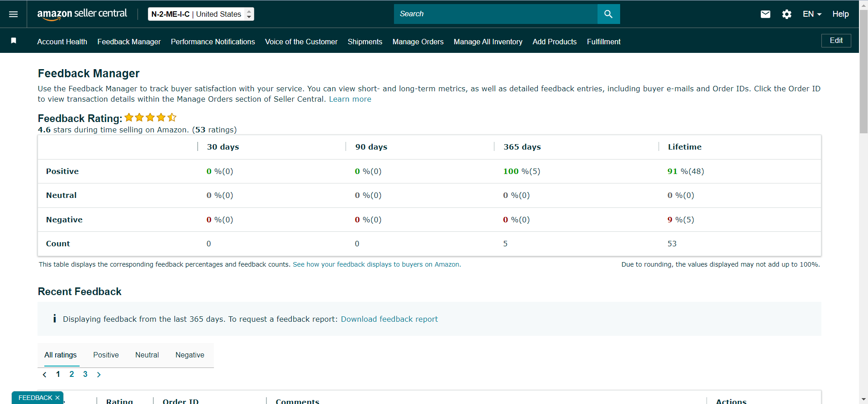Open Manage Orders menu item
868x404 pixels.
[x=418, y=42]
